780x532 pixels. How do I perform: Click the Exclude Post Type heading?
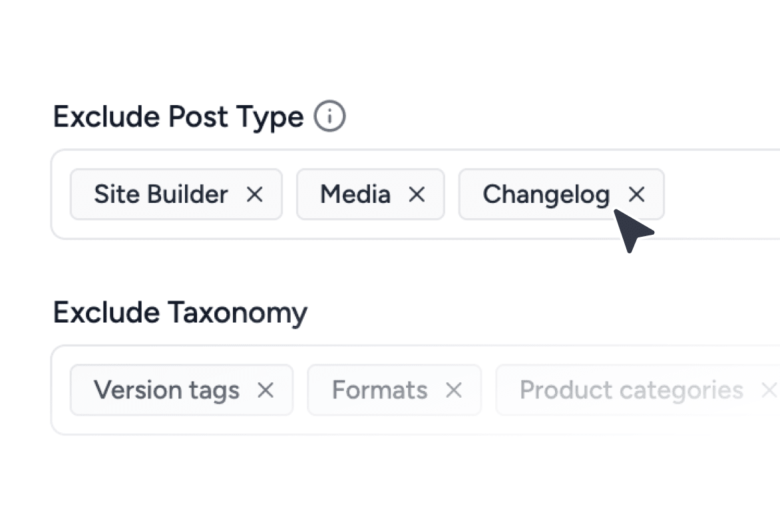pyautogui.click(x=177, y=116)
